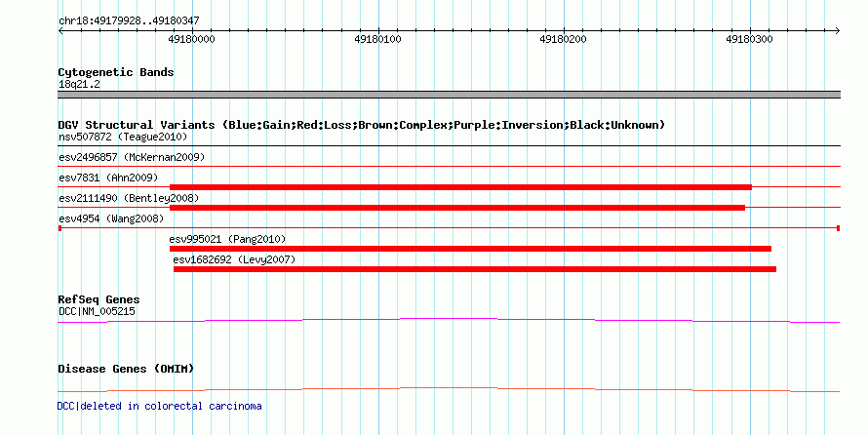Click the gray 18q21.2 cytogenetic band bar
The image size is (868, 435).
449,95
